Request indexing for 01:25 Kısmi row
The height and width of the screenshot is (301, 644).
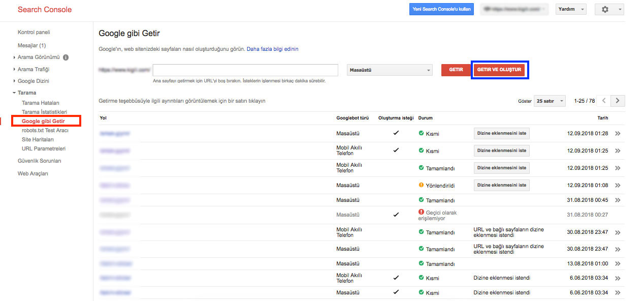(502, 151)
